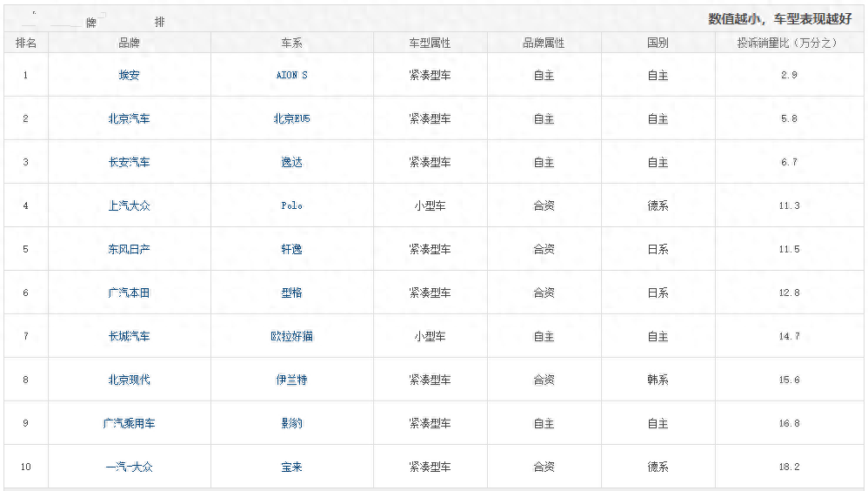868x491 pixels.
Task: Select the complaint ratio value 18.2
Action: pos(790,467)
